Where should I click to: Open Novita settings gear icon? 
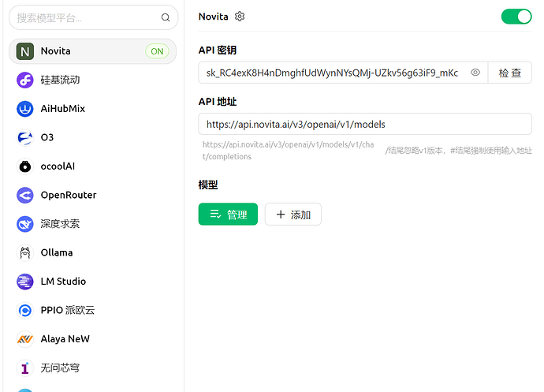click(240, 17)
